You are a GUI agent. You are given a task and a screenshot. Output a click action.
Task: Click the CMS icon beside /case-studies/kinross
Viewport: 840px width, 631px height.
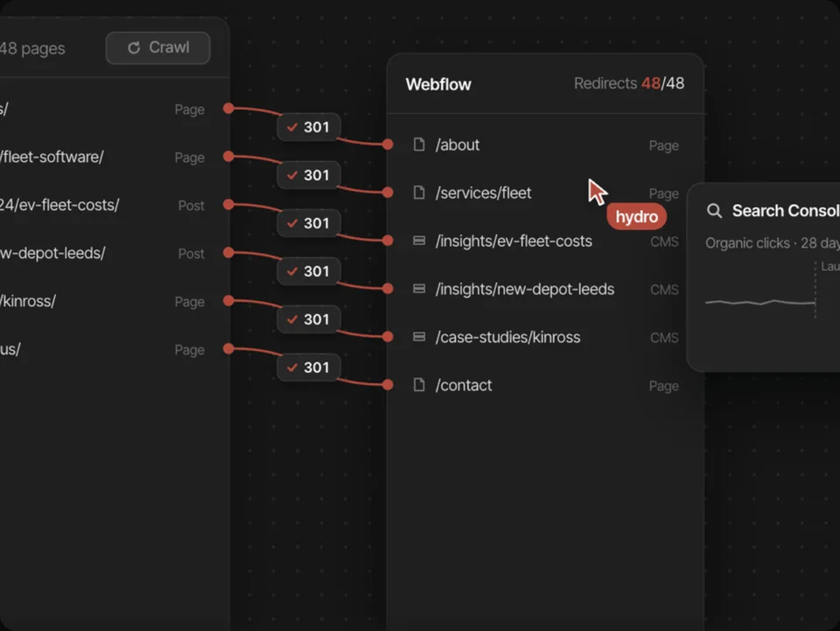coord(419,337)
